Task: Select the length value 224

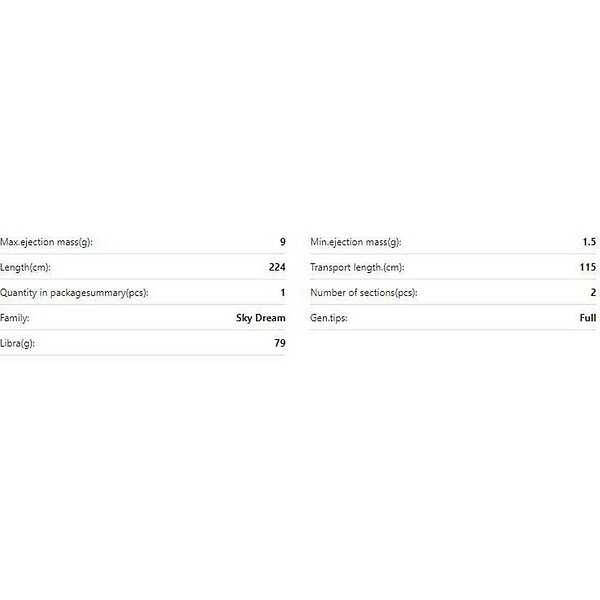Action: (277, 267)
